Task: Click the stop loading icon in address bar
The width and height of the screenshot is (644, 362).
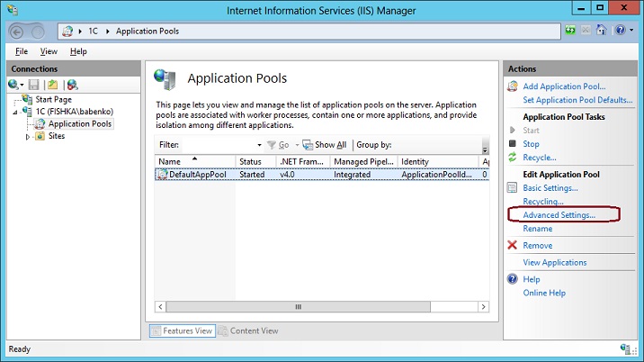Action: (x=586, y=30)
